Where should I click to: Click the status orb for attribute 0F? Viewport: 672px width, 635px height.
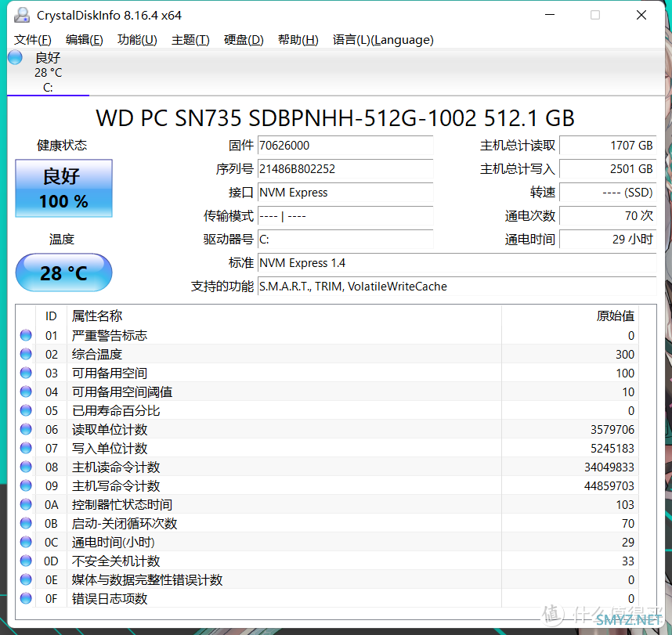coord(26,598)
